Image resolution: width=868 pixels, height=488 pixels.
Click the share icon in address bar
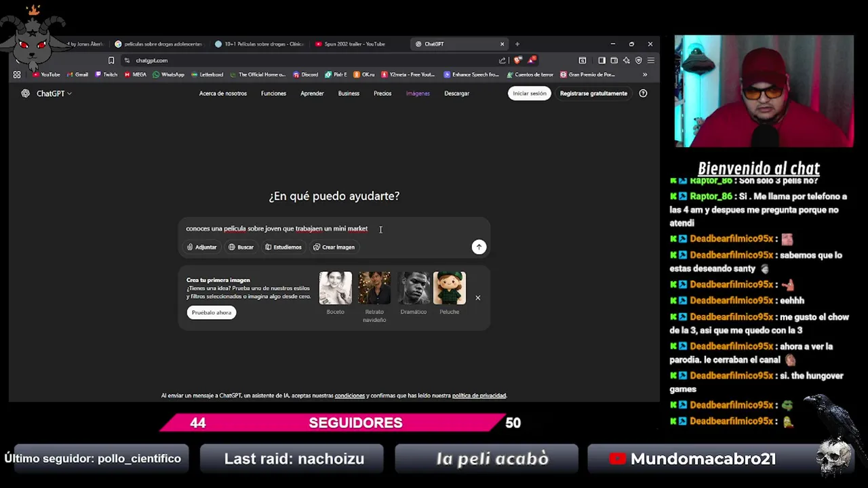click(x=502, y=60)
